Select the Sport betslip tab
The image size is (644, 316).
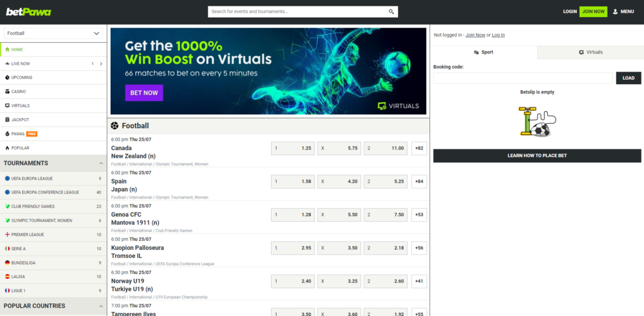484,52
